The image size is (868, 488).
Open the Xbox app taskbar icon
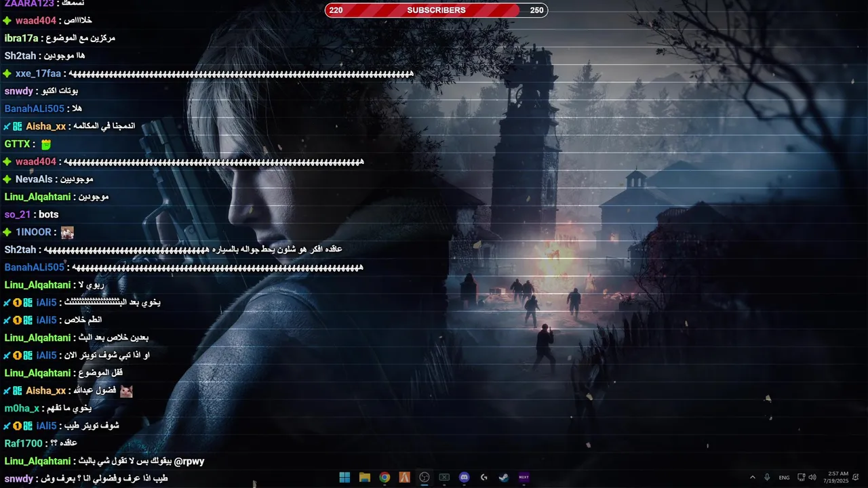[444, 477]
